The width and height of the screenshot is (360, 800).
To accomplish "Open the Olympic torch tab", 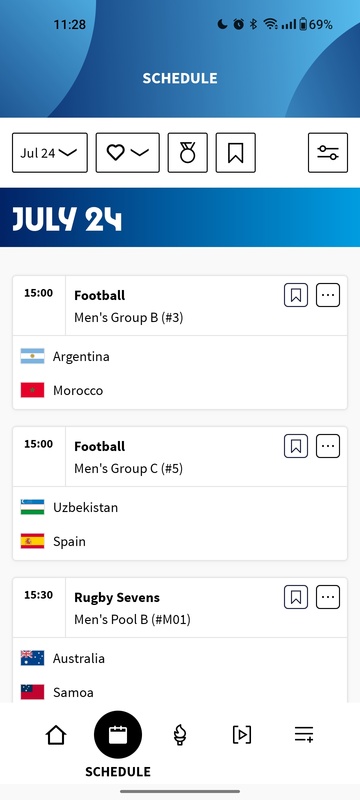I will (179, 735).
